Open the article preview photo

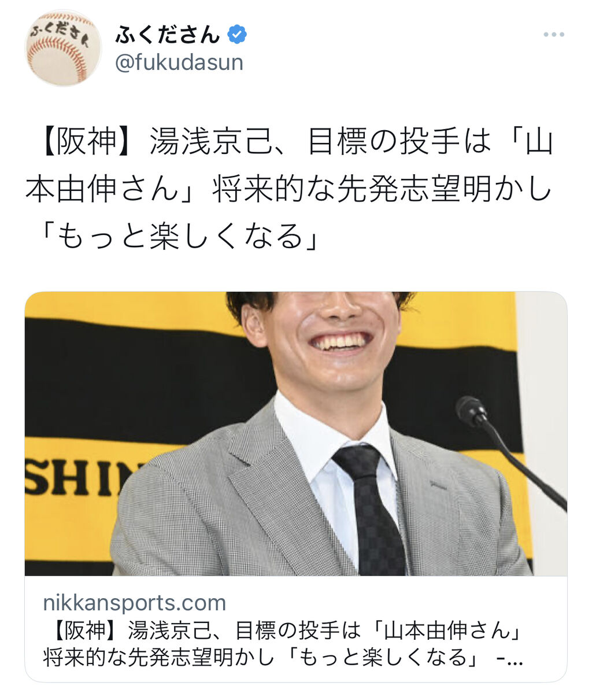click(x=296, y=434)
